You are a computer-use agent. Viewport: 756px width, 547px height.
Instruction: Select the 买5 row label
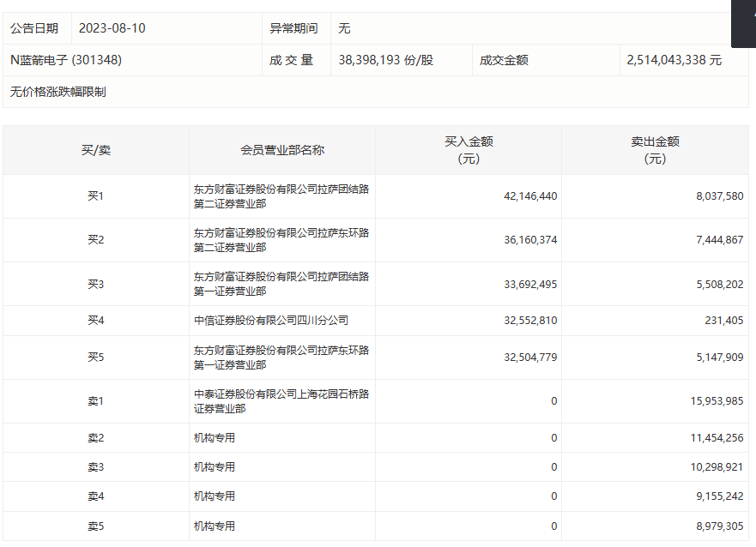[x=96, y=358]
